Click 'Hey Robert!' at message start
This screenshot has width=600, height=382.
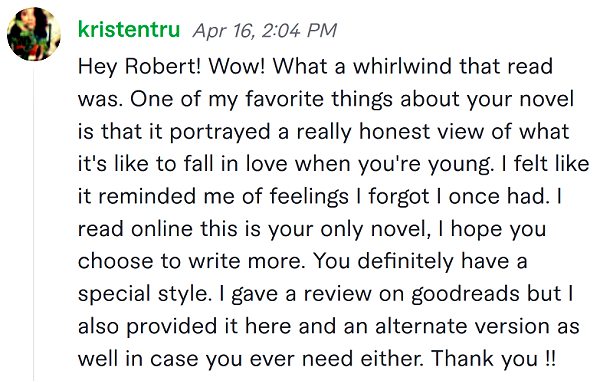coord(139,67)
